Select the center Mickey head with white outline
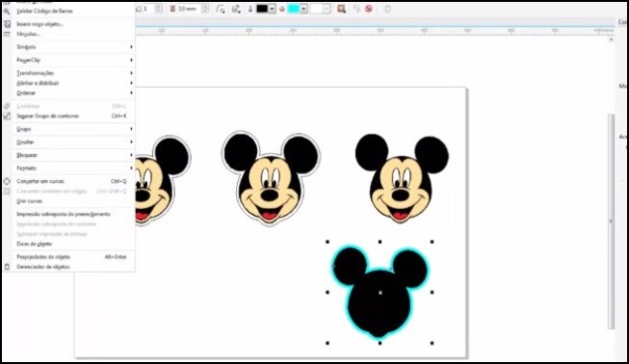 coord(271,178)
